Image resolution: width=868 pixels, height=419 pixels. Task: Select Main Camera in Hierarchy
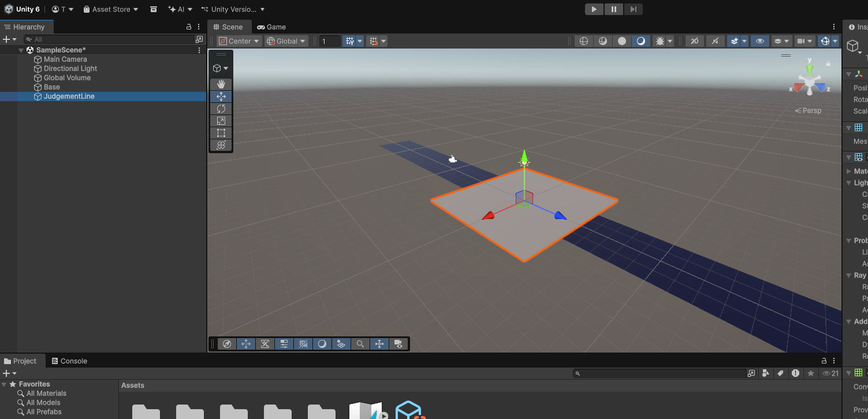click(x=65, y=60)
